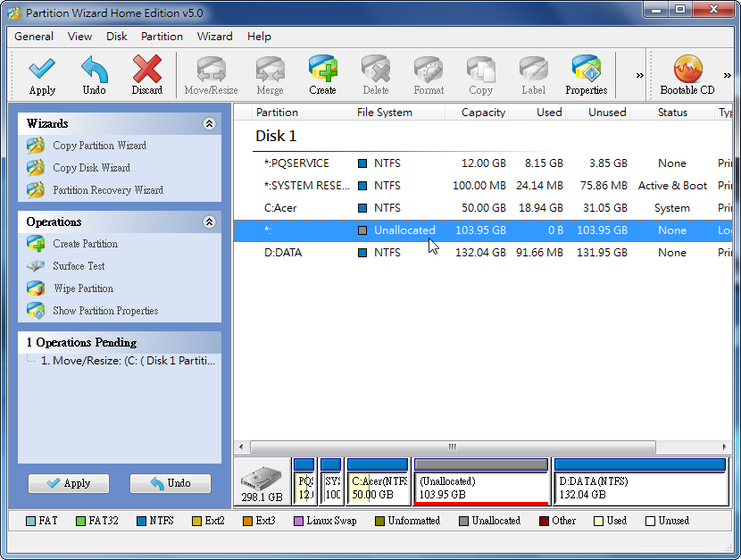Click the Discard red X toolbar icon

pyautogui.click(x=147, y=69)
